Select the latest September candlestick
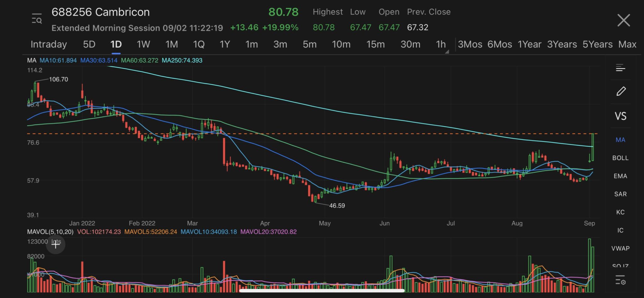This screenshot has width=644, height=298. click(x=593, y=147)
